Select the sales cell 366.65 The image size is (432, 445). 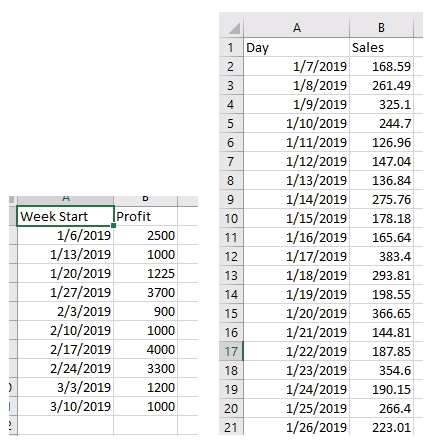381,313
